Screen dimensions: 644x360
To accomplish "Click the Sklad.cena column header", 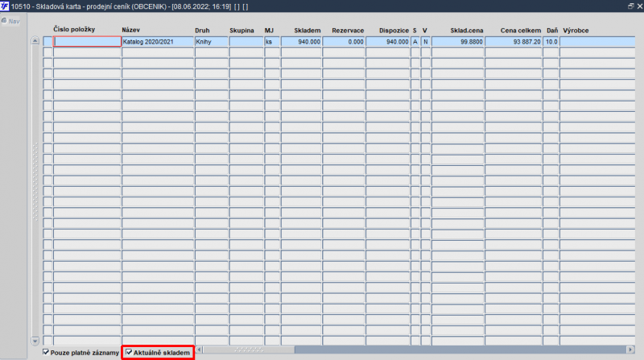I will (467, 31).
